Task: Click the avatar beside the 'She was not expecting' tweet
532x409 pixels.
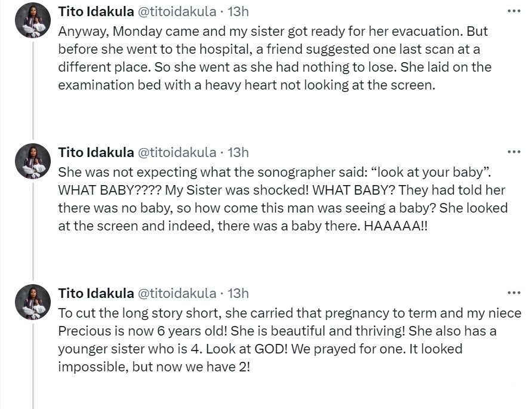Action: pos(33,162)
